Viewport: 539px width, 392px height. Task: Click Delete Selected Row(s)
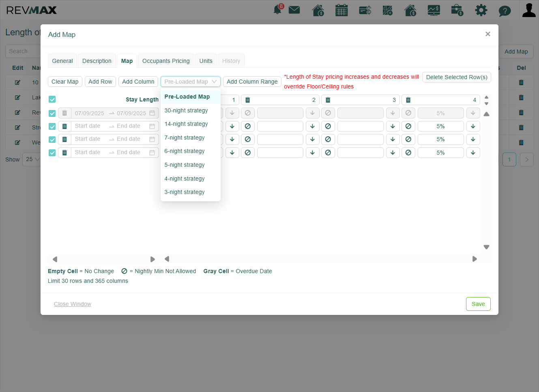click(x=457, y=77)
